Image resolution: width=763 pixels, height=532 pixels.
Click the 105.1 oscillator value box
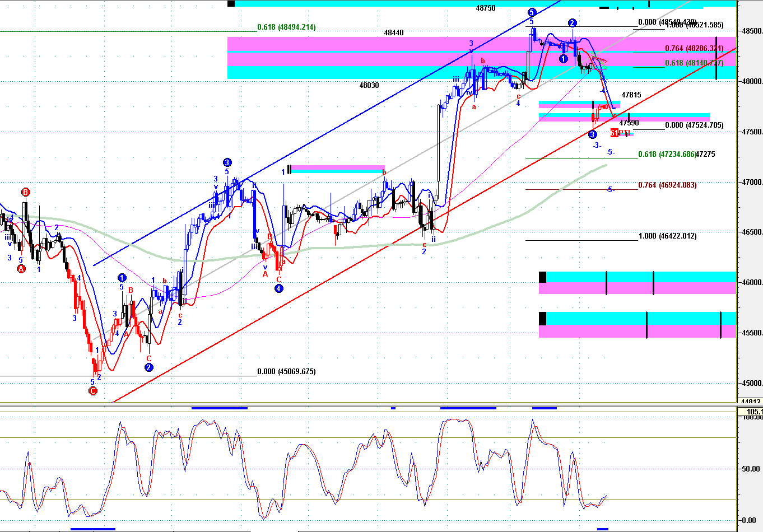coord(751,412)
